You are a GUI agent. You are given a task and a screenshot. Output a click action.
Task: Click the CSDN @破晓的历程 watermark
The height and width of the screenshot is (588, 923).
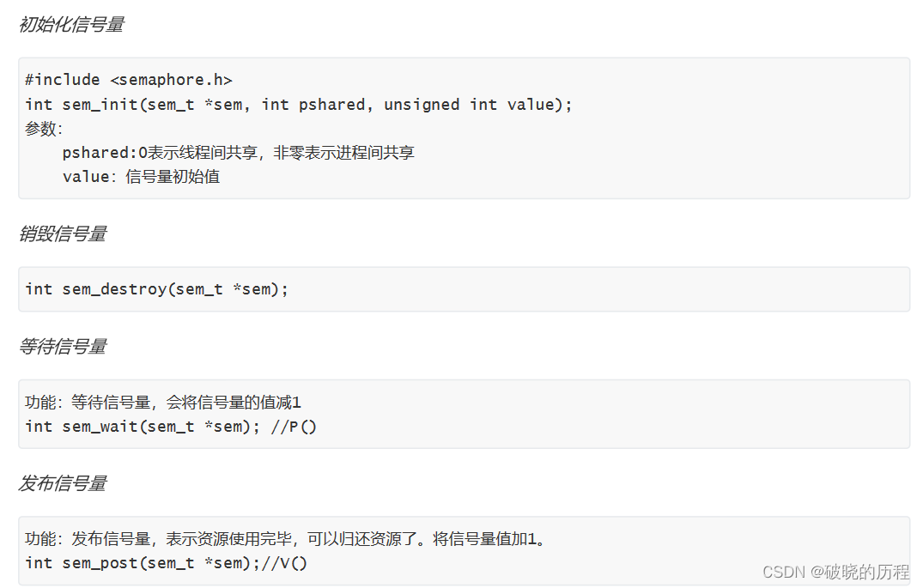(836, 572)
